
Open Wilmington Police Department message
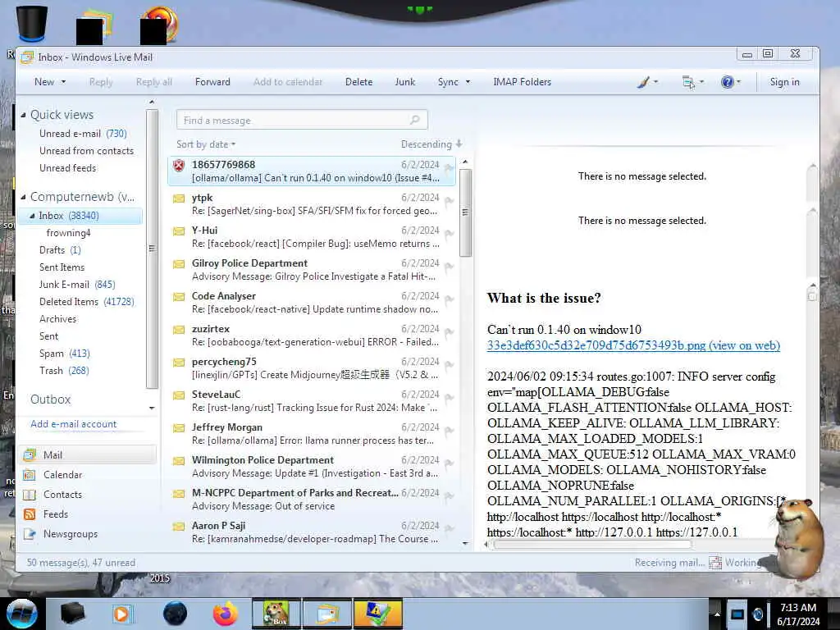coord(311,466)
